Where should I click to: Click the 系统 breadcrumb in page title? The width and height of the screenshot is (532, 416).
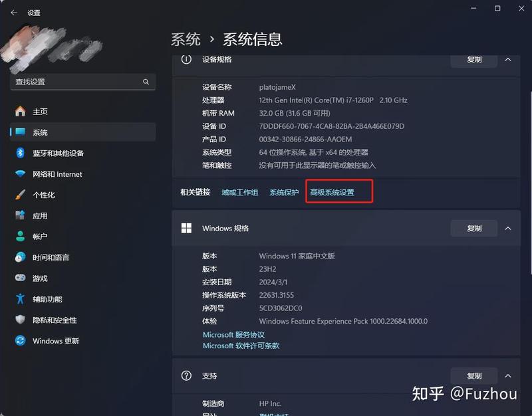tap(186, 39)
